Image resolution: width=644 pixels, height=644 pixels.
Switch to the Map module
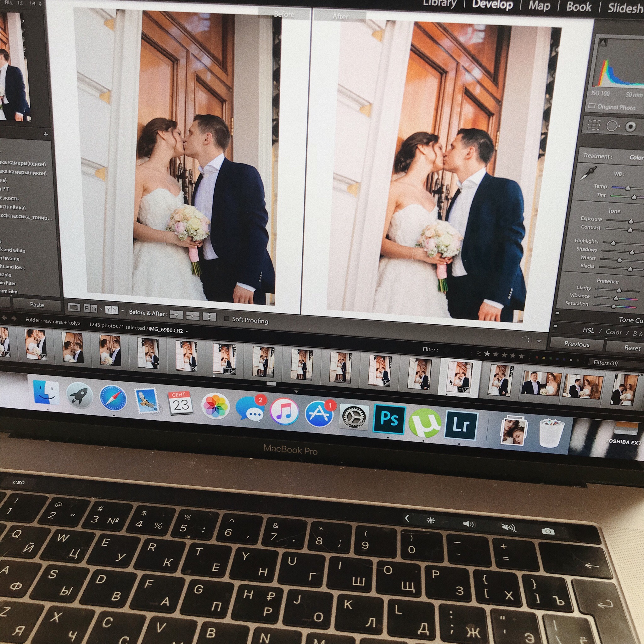click(x=539, y=6)
